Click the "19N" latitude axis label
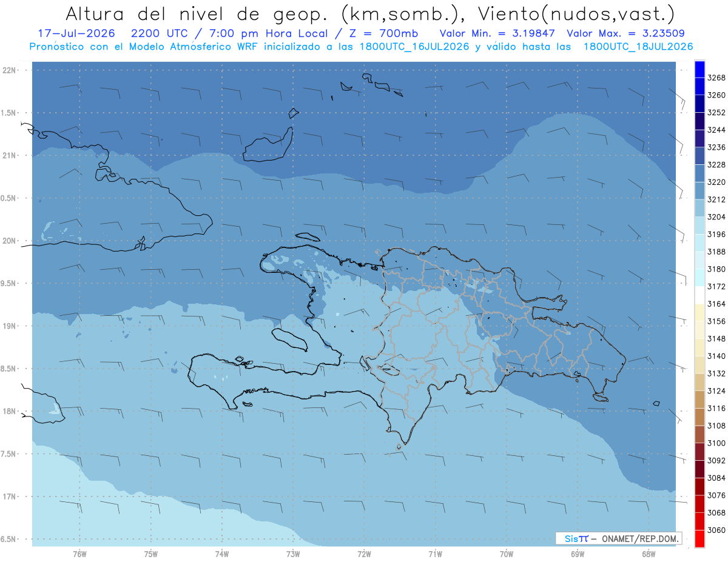The width and height of the screenshot is (728, 562). (x=9, y=326)
